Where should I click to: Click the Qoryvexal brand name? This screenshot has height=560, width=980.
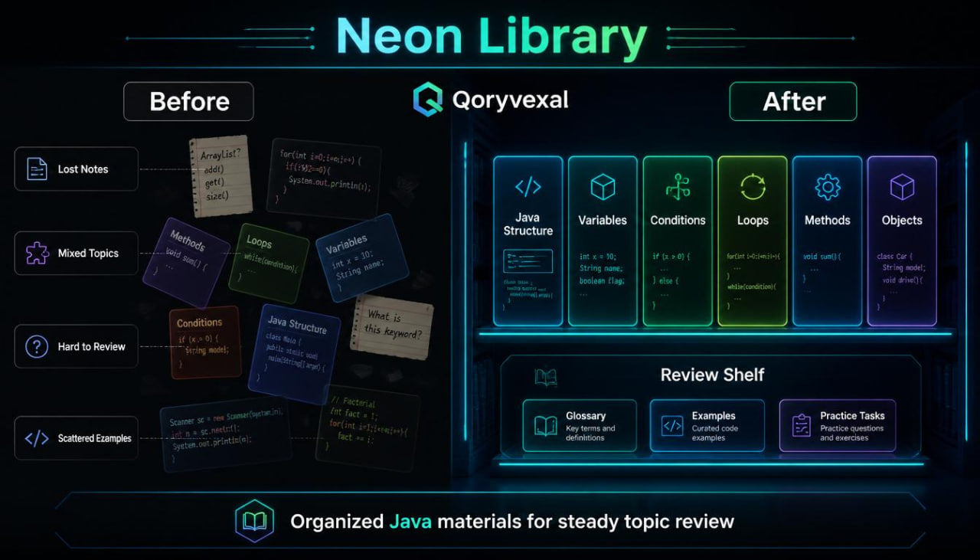(510, 100)
